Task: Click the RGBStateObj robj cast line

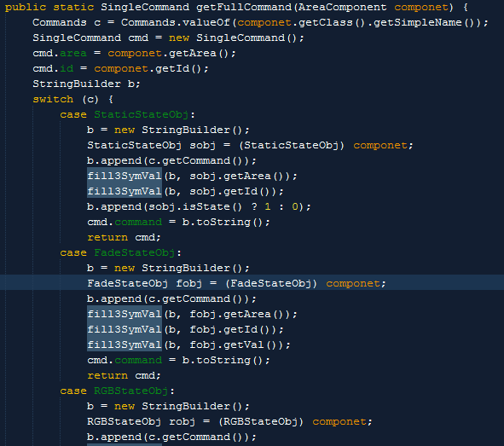Action: coord(229,421)
